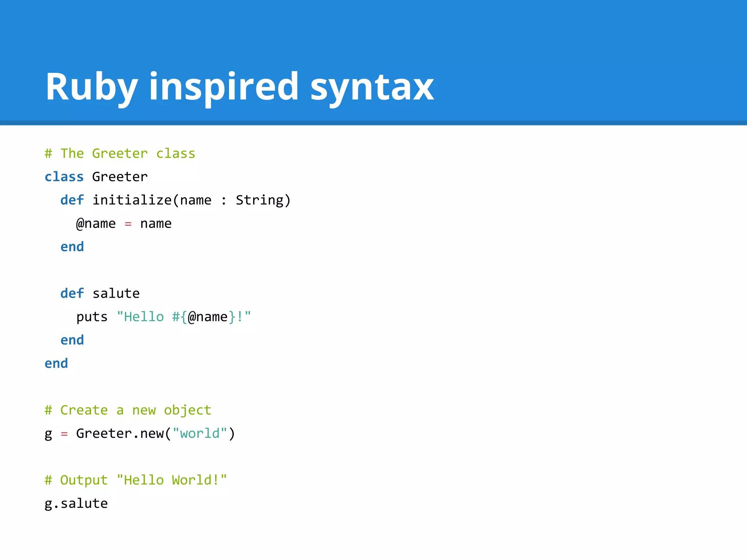Click the 'Greeter' class name on class line

tap(120, 177)
